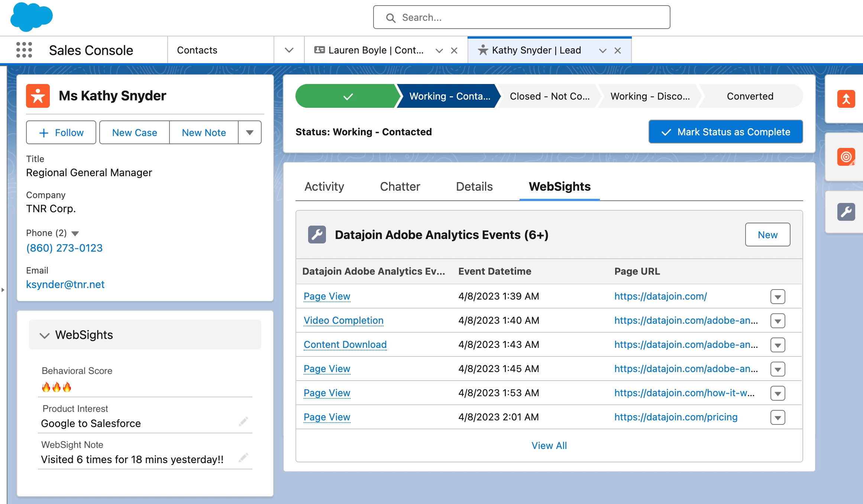Screen dimensions: 863x504
Task: Open more actions dropdown beside New Note
Action: point(250,133)
